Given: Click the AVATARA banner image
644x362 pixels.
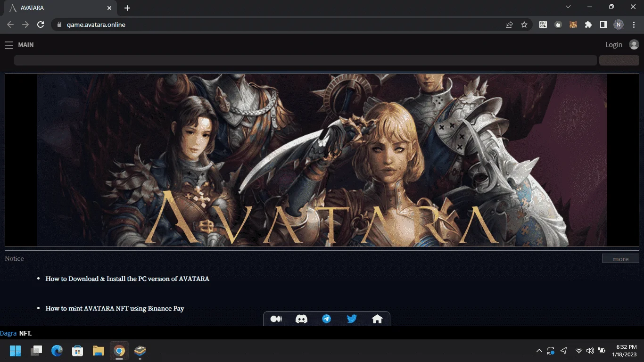Looking at the screenshot, I should tap(322, 160).
